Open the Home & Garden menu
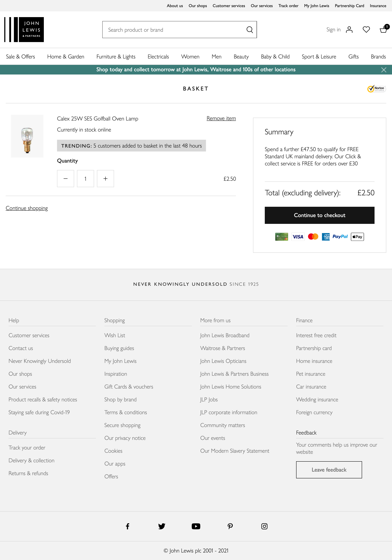The image size is (392, 560). click(66, 56)
